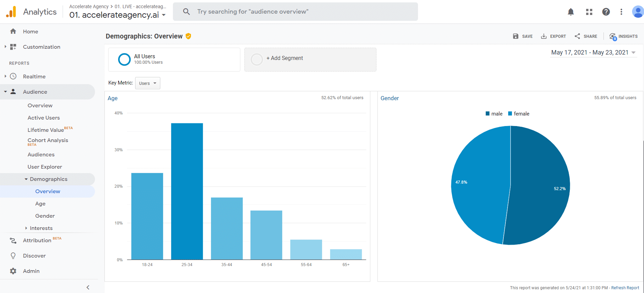Click the Admin gear icon
644x293 pixels.
tap(13, 271)
